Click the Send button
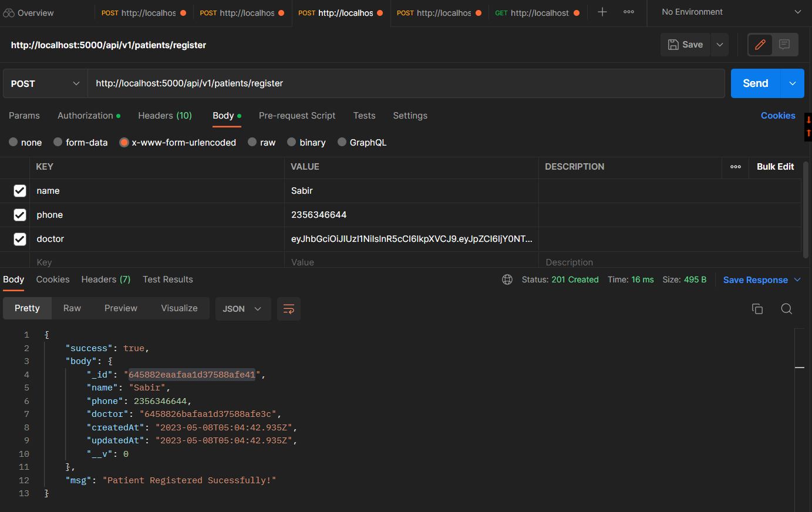This screenshot has width=812, height=512. click(x=755, y=83)
